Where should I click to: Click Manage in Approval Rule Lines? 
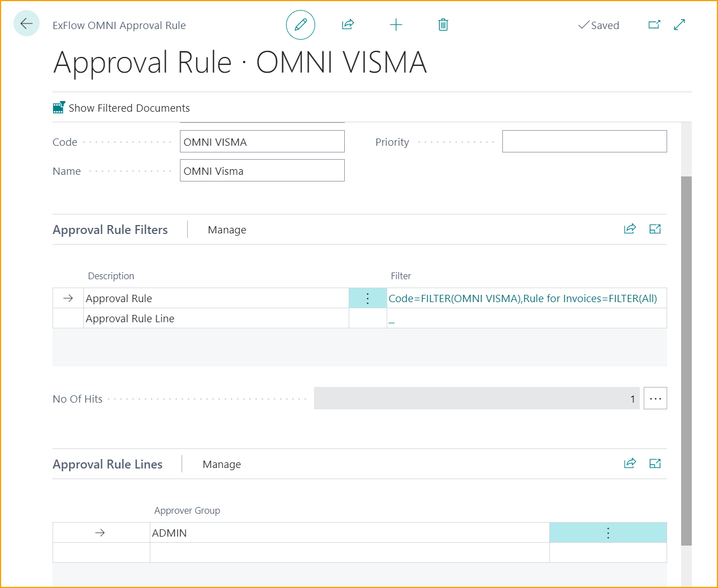(221, 464)
